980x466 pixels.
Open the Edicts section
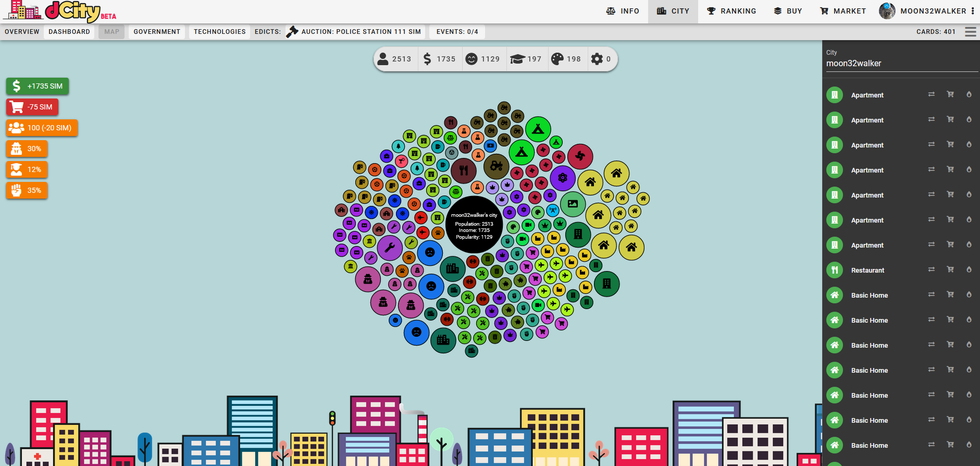coord(267,32)
